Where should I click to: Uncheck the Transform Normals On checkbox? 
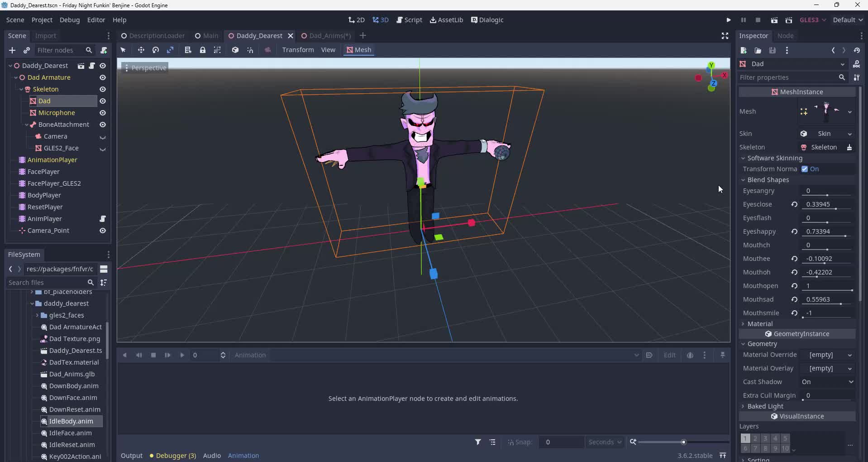[x=805, y=169]
